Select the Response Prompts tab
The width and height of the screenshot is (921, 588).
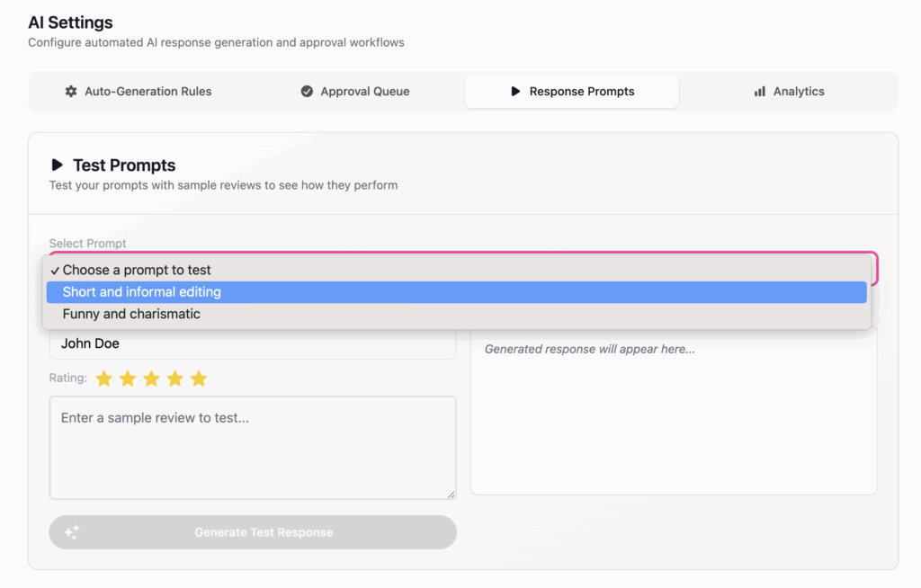(571, 91)
